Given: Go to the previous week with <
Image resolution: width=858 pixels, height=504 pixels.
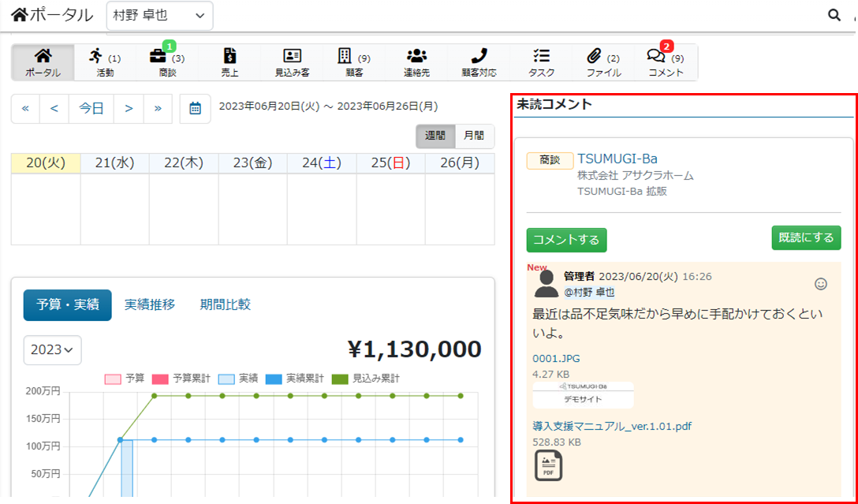Looking at the screenshot, I should [x=54, y=108].
